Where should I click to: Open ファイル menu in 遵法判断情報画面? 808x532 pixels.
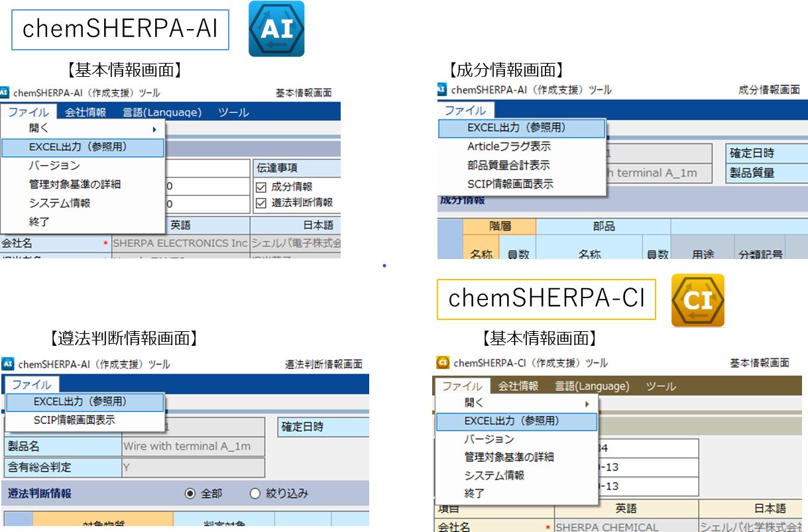click(31, 384)
